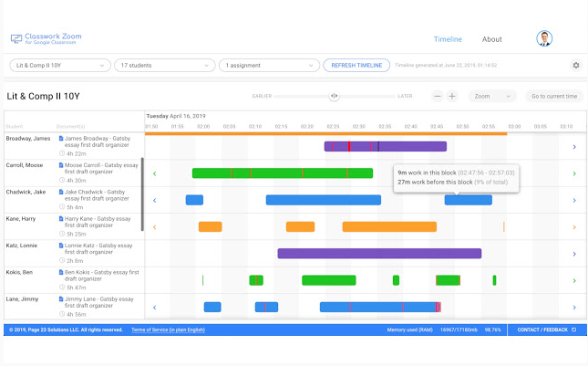Open Lonnie Katz document icon
Viewport: 588px width, 366px height.
coord(61,246)
